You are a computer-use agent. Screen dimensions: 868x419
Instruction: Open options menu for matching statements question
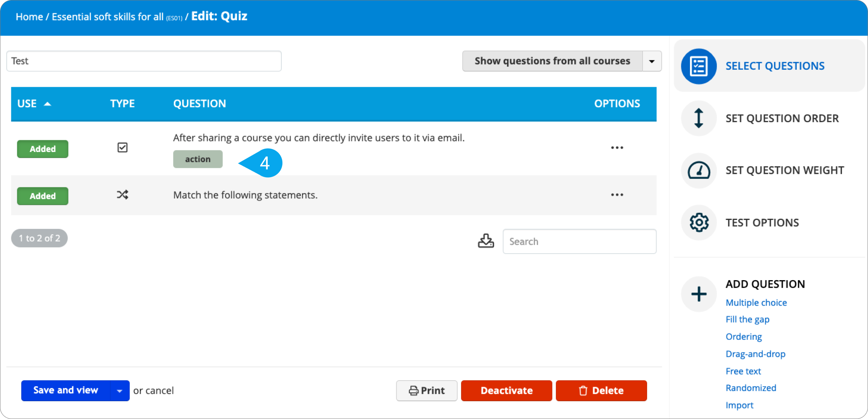click(x=617, y=195)
